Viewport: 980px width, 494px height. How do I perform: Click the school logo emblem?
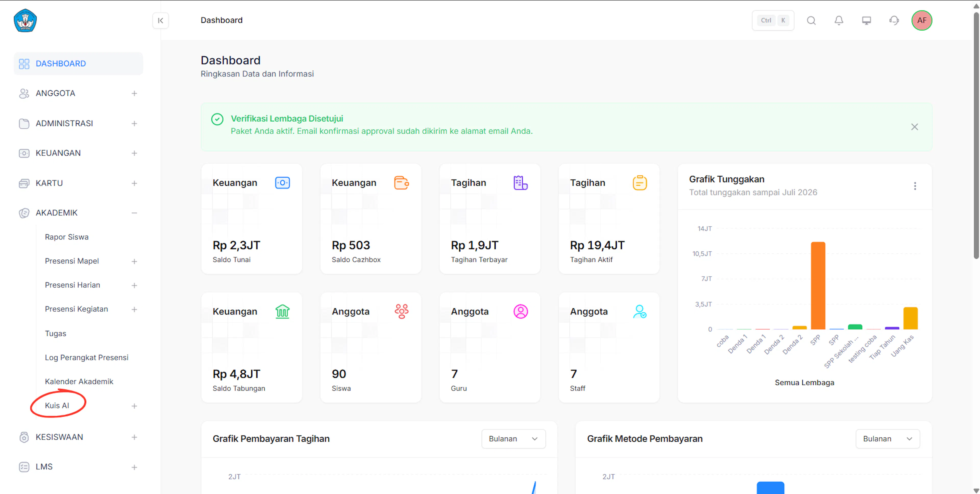click(x=25, y=21)
